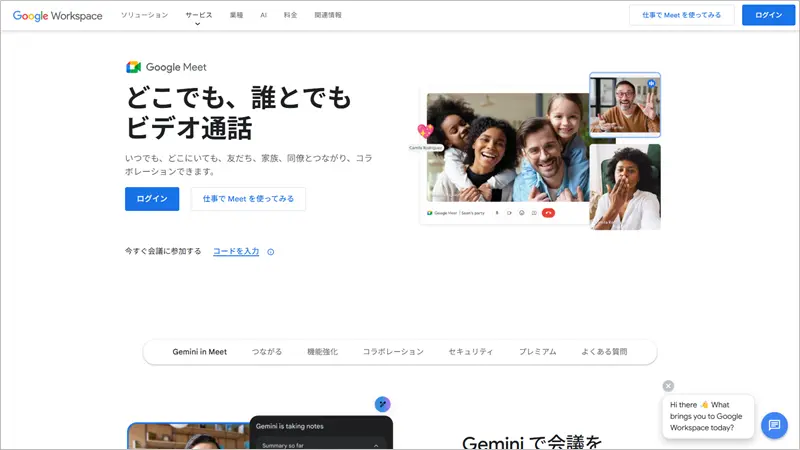
Task: Click the heart emoji reaction sticker
Action: click(425, 132)
